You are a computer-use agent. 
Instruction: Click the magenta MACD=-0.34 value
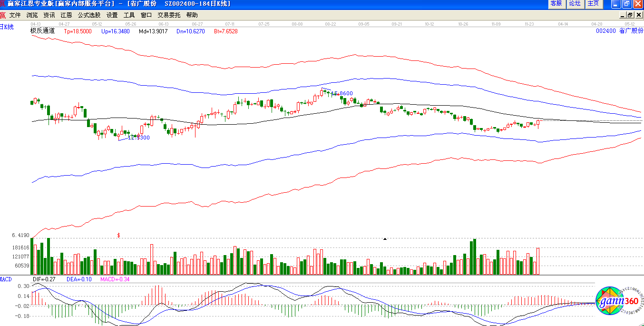click(x=115, y=279)
